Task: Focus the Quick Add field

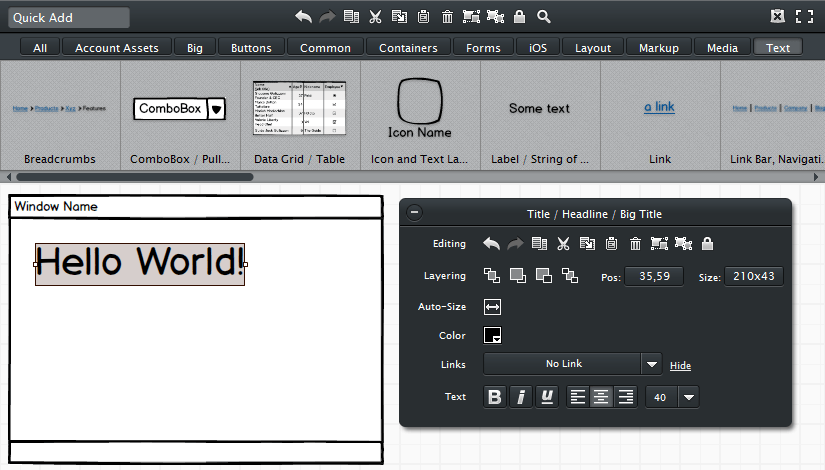Action: tap(69, 17)
